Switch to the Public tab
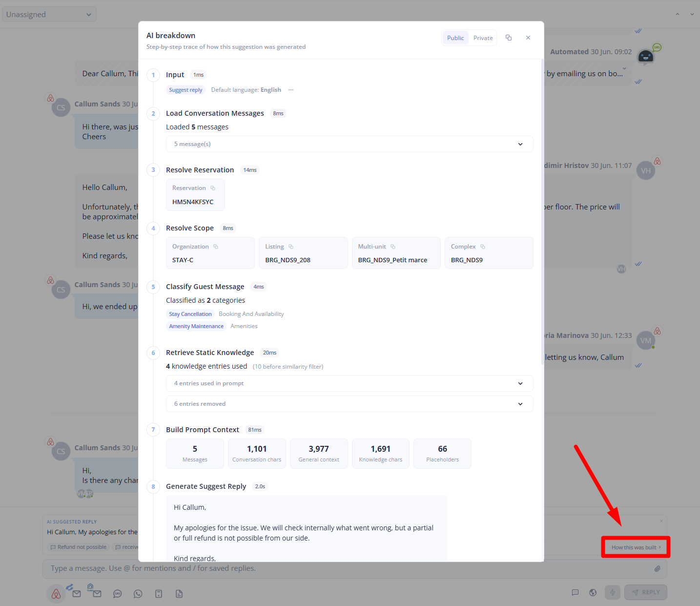This screenshot has height=606, width=700. [455, 38]
